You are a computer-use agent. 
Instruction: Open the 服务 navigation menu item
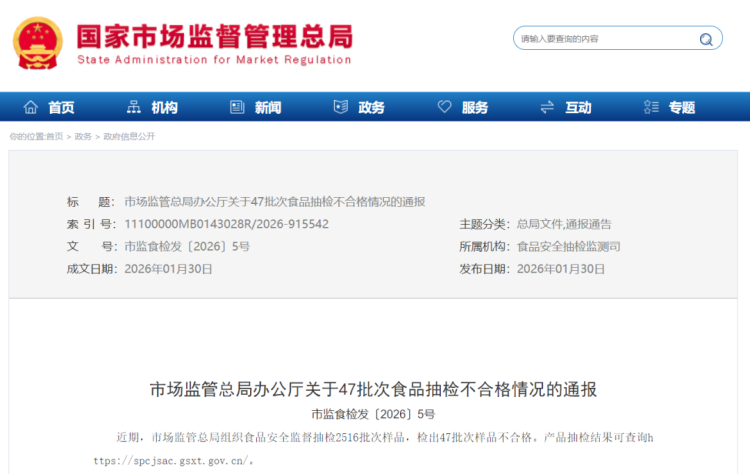point(475,107)
